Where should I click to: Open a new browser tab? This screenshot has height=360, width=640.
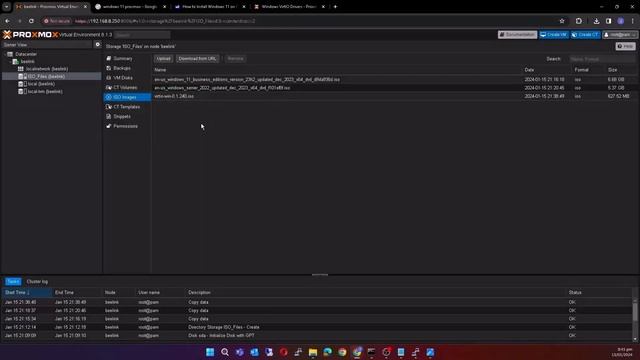pos(336,7)
